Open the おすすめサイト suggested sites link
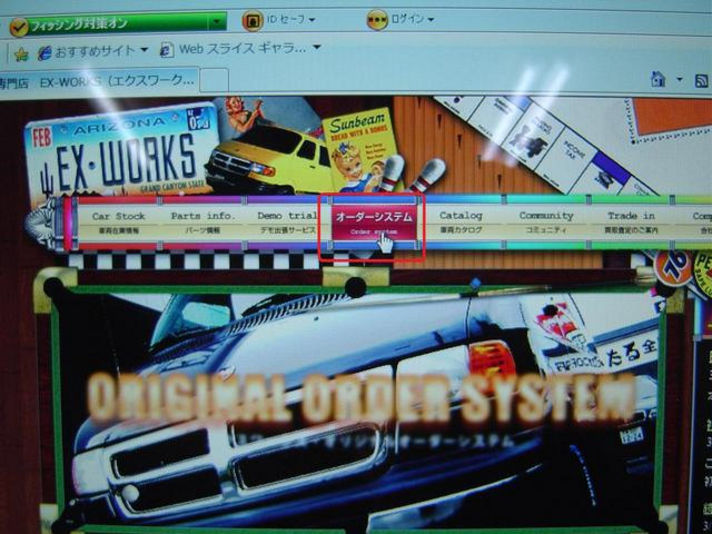Viewport: 712px width, 534px height. coord(86,51)
